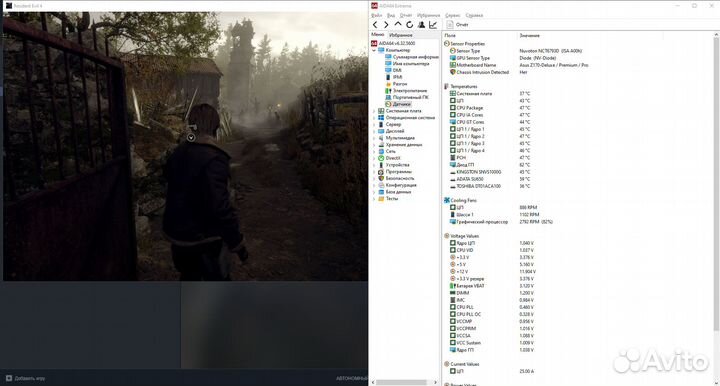
Task: Sort by the Значение column header
Action: 529,35
